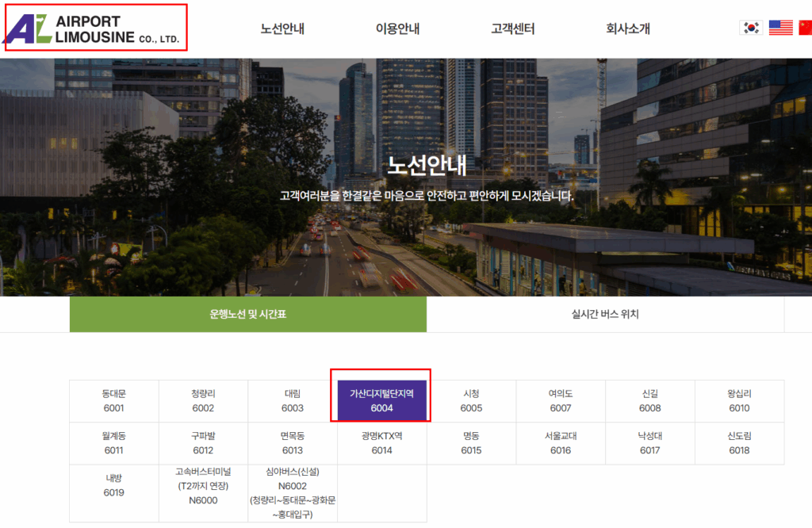Select route 구파발 6012
The height and width of the screenshot is (528, 812).
(204, 444)
